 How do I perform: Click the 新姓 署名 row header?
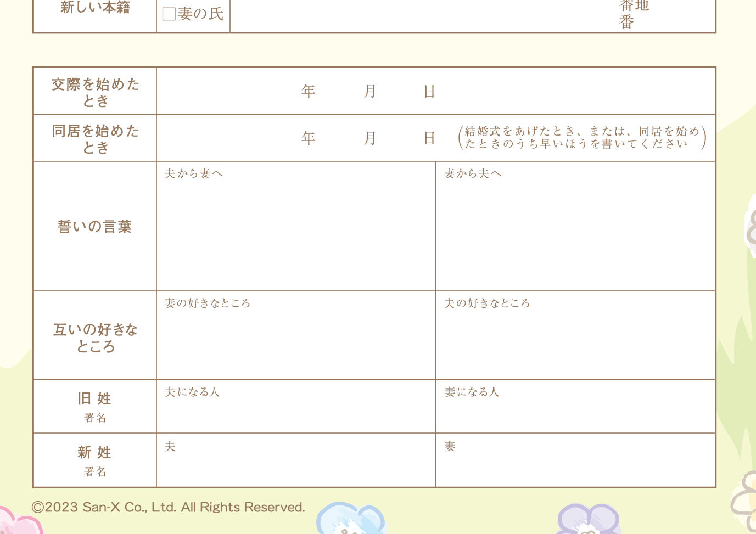click(96, 460)
